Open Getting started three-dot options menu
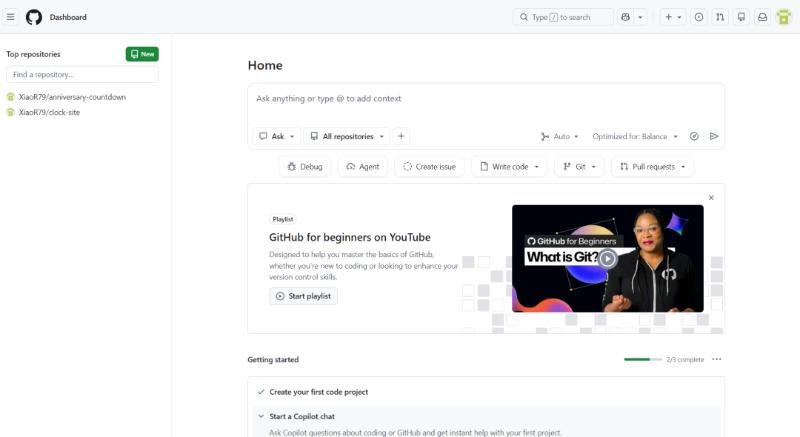This screenshot has height=437, width=800. tap(717, 359)
